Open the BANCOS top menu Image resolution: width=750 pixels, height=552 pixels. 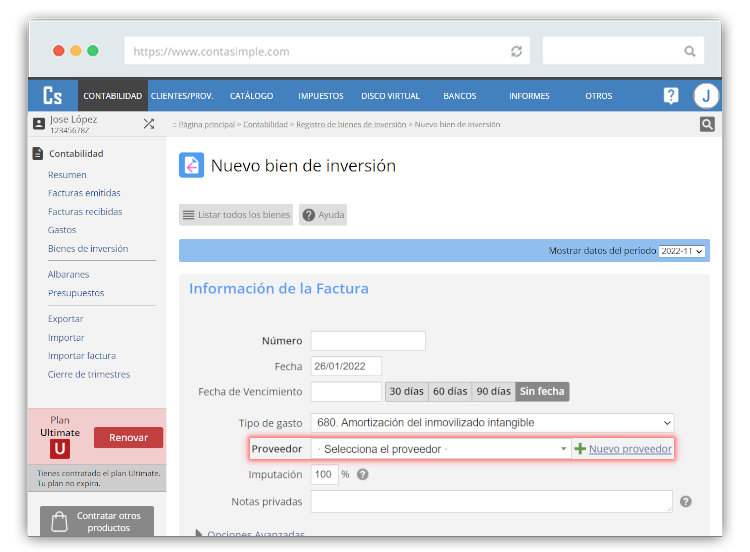460,96
